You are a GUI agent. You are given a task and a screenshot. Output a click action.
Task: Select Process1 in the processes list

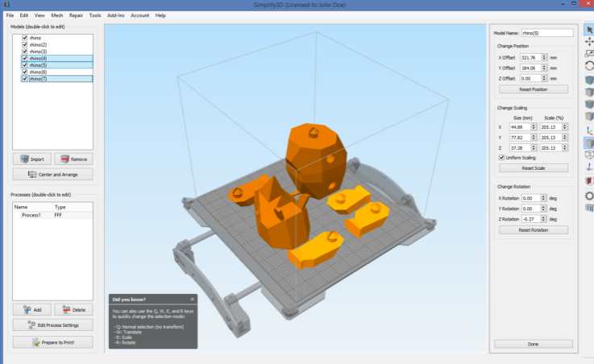point(52,215)
